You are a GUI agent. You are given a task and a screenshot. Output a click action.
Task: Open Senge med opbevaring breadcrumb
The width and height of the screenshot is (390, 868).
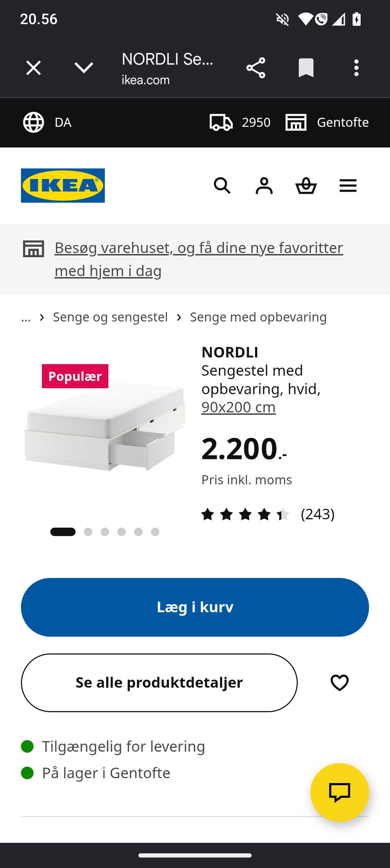pyautogui.click(x=258, y=317)
